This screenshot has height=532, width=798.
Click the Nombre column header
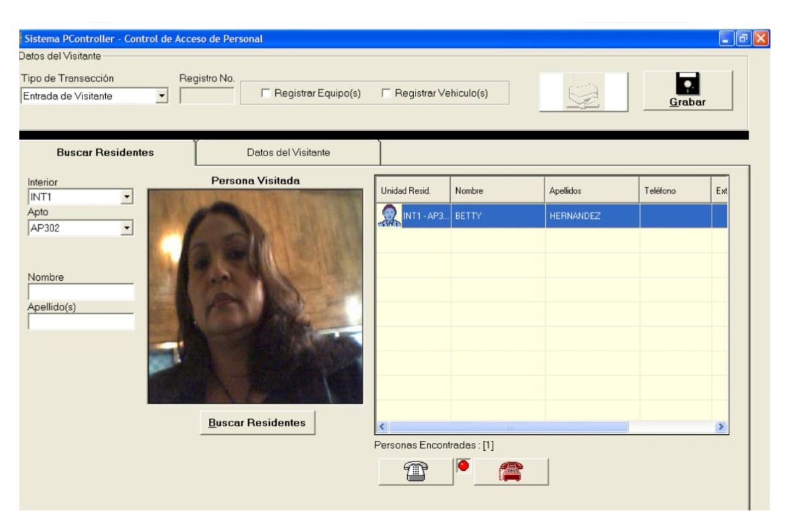coord(497,191)
